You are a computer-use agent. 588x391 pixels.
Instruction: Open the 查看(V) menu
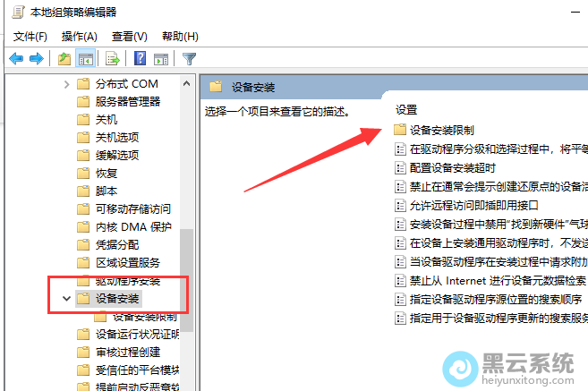(x=130, y=37)
